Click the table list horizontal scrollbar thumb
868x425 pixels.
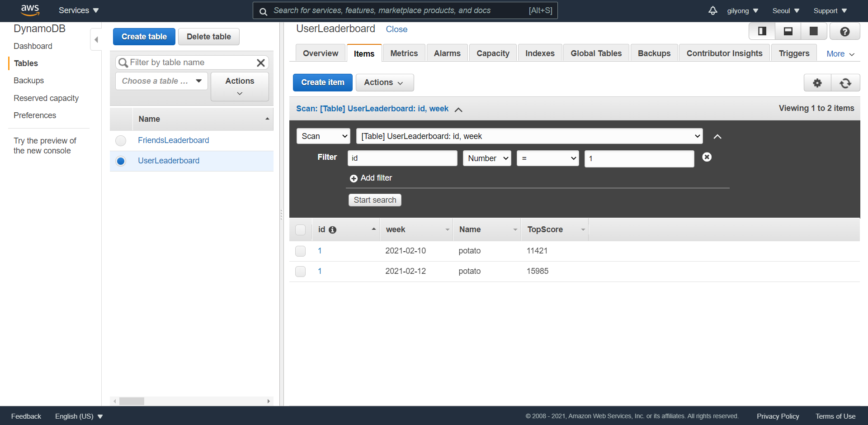(132, 401)
